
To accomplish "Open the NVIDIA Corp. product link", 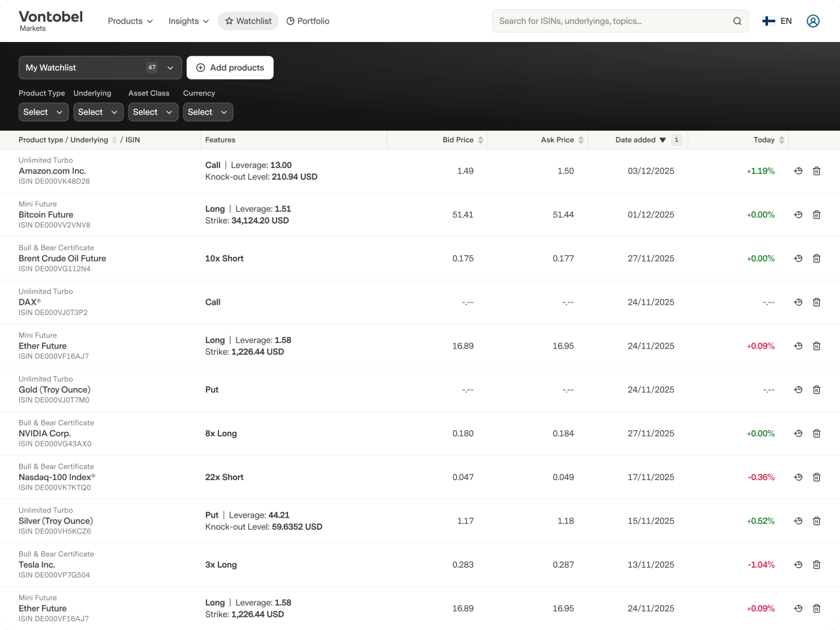I will tap(44, 434).
